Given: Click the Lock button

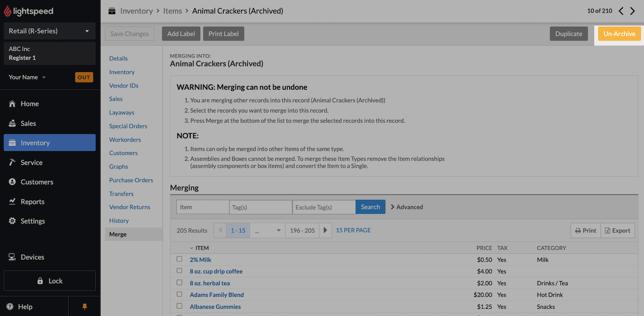Looking at the screenshot, I should point(49,281).
